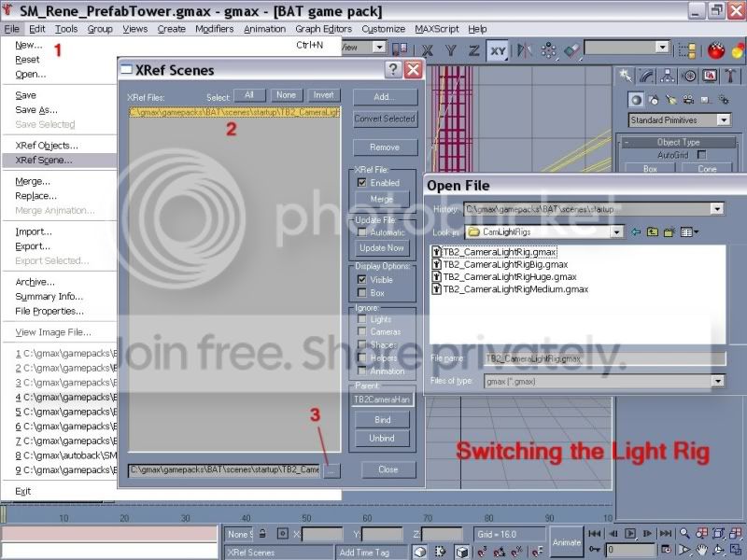Select the Shapes create category
This screenshot has height=560, width=747.
[654, 100]
